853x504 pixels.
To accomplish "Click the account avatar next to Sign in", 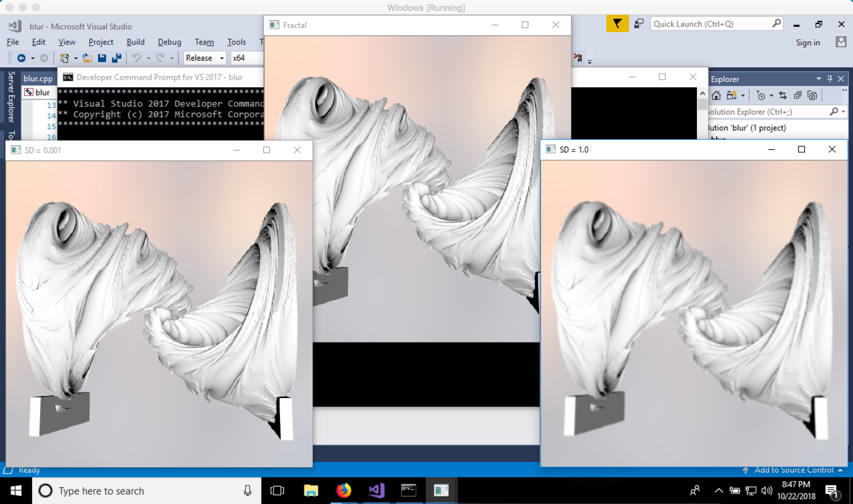I will pyautogui.click(x=841, y=42).
